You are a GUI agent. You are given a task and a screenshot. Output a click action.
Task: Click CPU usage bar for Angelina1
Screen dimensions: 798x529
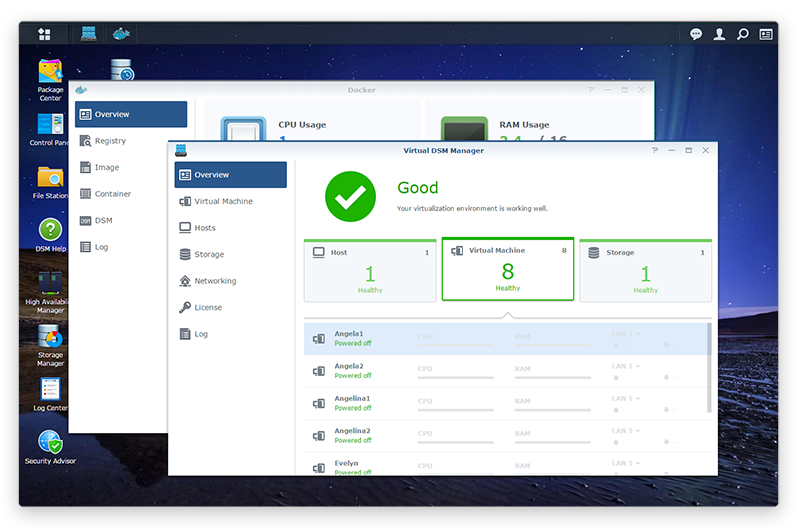click(x=455, y=410)
